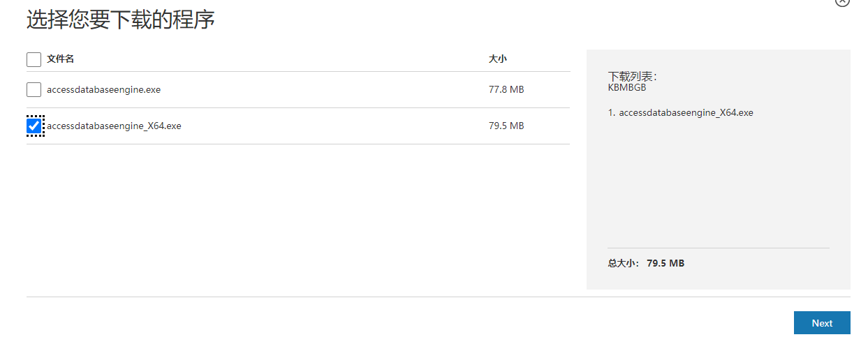Image resolution: width=868 pixels, height=344 pixels.
Task: Click the accessdatabaseengine.exe file name
Action: click(103, 90)
